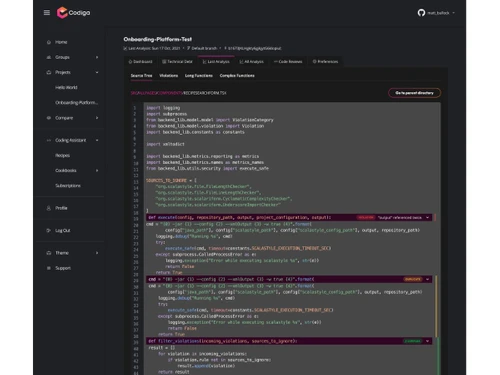
Task: Click the 'import xmltodict' code line
Action: [x=165, y=144]
